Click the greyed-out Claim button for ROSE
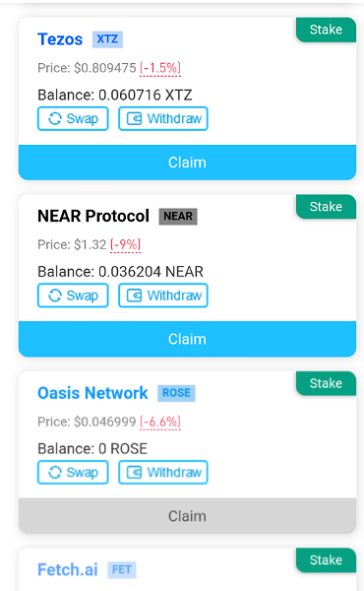 [188, 516]
